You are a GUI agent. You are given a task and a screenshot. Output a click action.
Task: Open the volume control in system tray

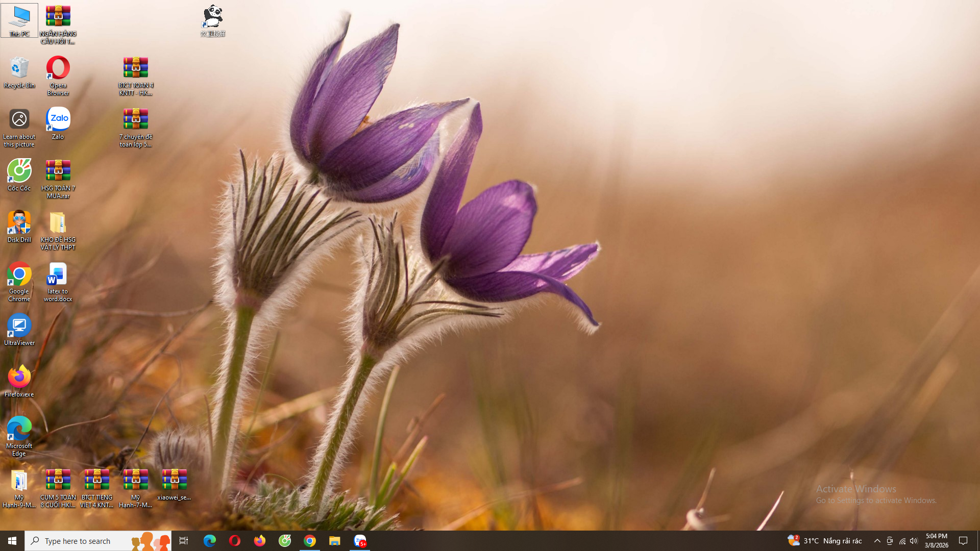[x=914, y=541]
